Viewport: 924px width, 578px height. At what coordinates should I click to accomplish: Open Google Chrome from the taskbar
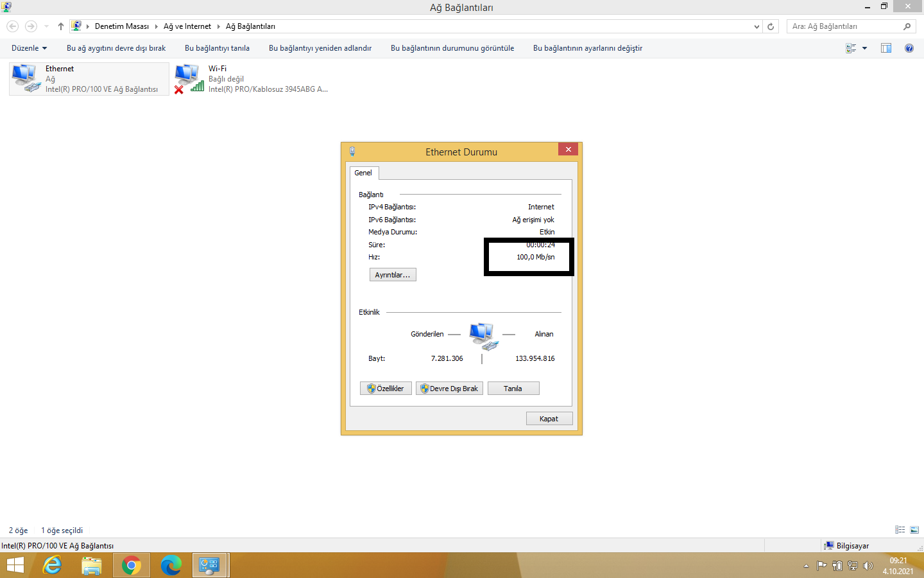tap(132, 565)
